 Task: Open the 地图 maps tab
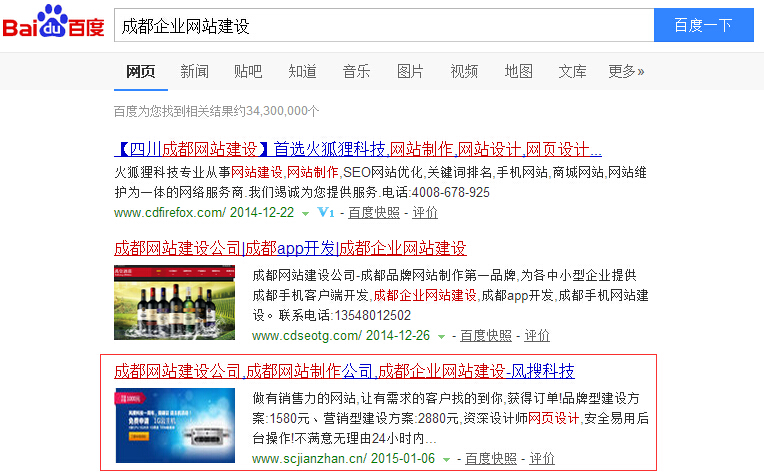pyautogui.click(x=518, y=71)
